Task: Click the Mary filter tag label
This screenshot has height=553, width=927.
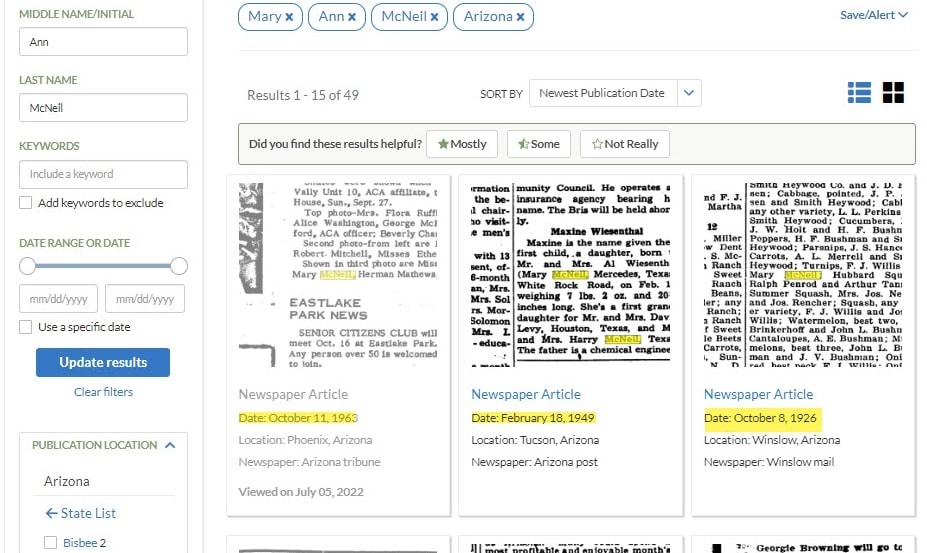Action: pyautogui.click(x=264, y=17)
